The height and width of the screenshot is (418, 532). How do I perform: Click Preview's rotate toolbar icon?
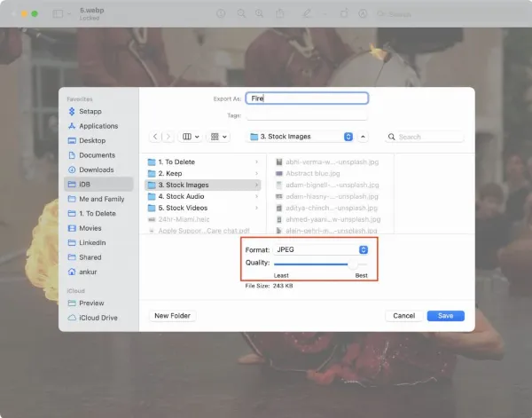coord(344,13)
